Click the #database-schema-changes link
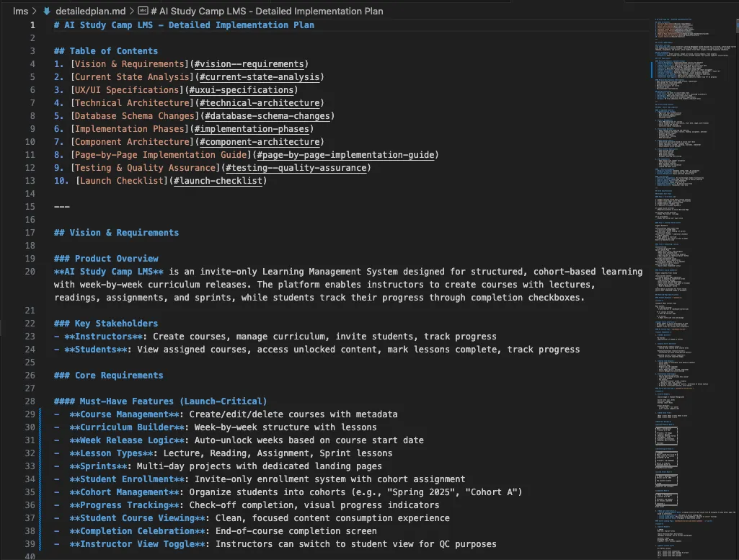The height and width of the screenshot is (560, 739). [x=267, y=116]
